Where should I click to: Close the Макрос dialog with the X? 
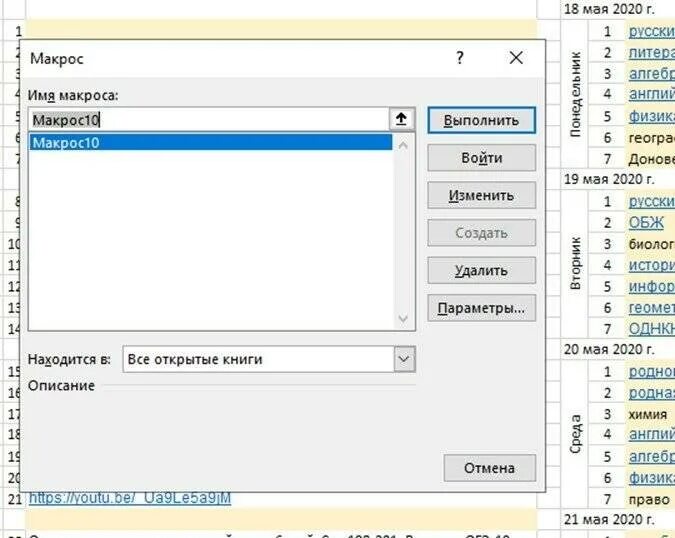(x=516, y=58)
